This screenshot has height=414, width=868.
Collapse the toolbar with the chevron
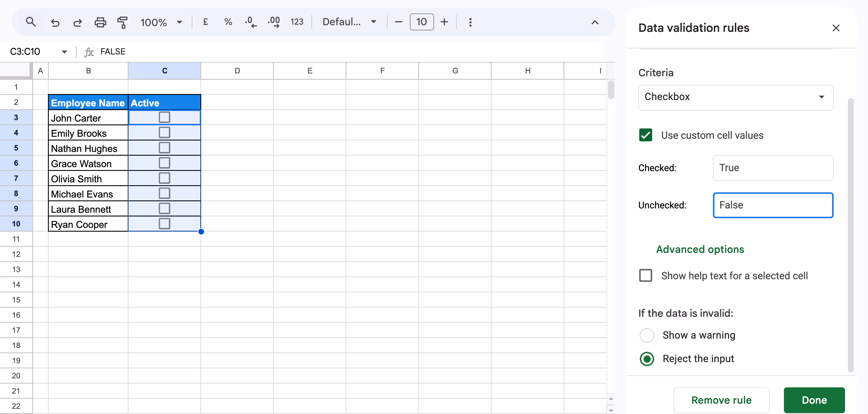pyautogui.click(x=595, y=23)
